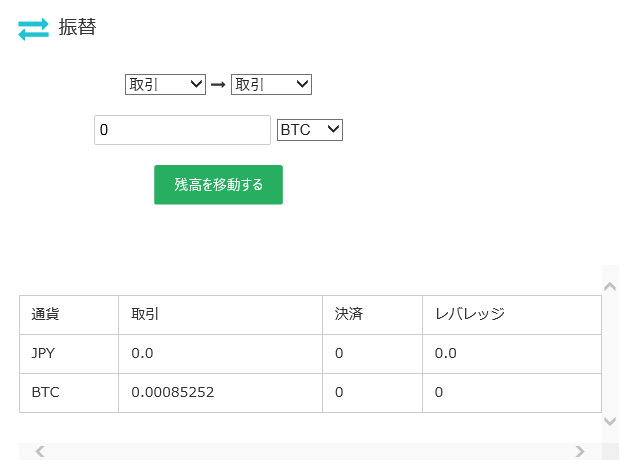Click the horizontal scrollbar right arrow
This screenshot has height=474, width=630.
tap(579, 452)
